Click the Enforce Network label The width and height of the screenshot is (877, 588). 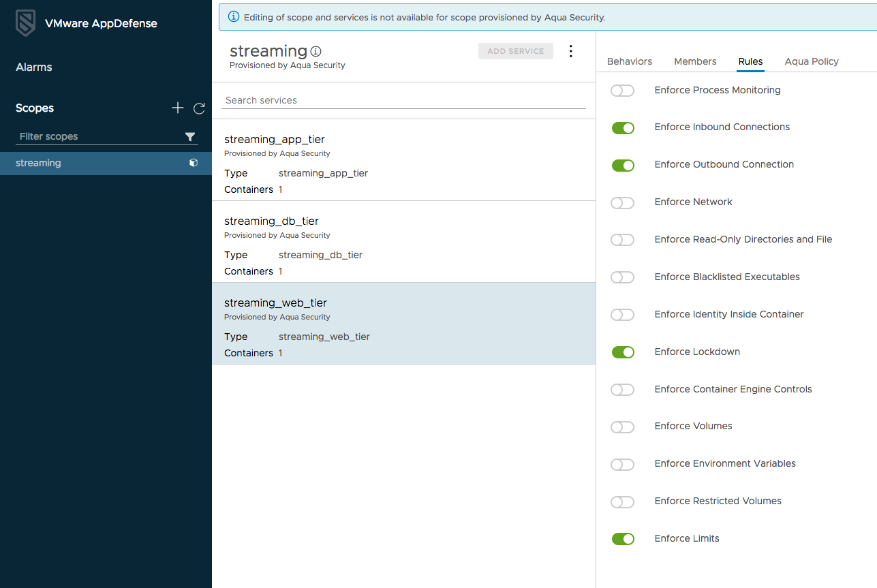click(x=693, y=202)
